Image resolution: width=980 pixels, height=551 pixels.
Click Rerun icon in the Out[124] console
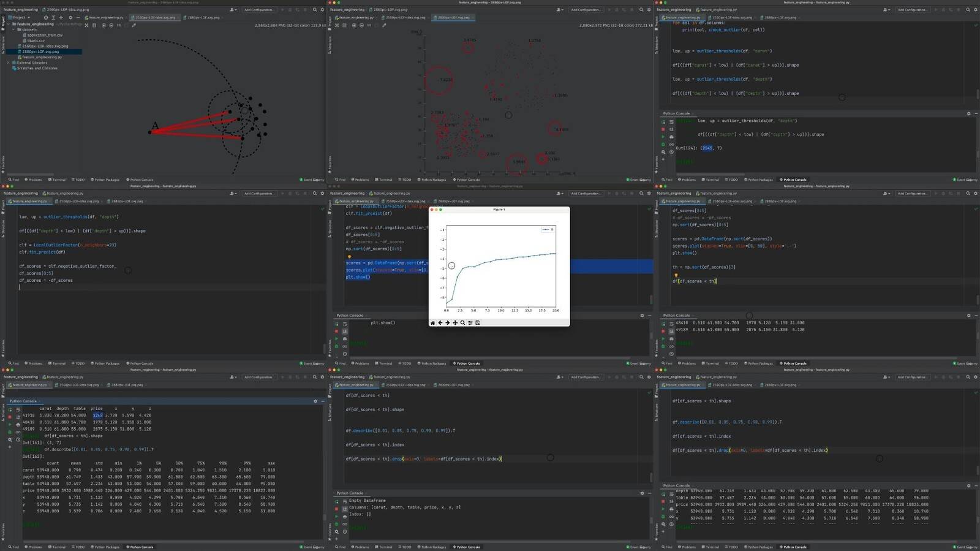click(663, 122)
